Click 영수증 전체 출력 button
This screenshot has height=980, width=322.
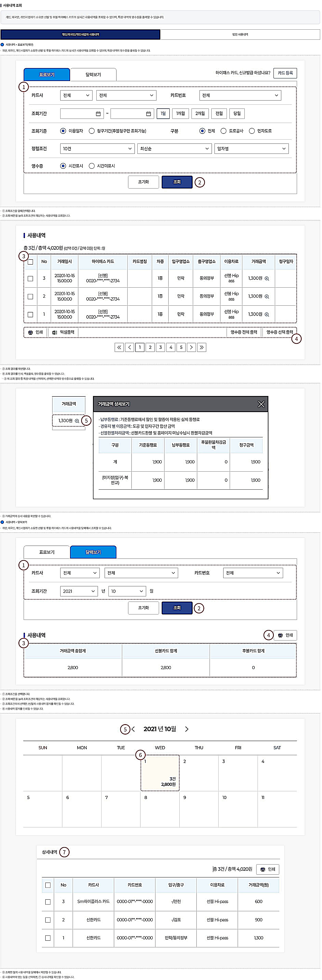coord(244,332)
